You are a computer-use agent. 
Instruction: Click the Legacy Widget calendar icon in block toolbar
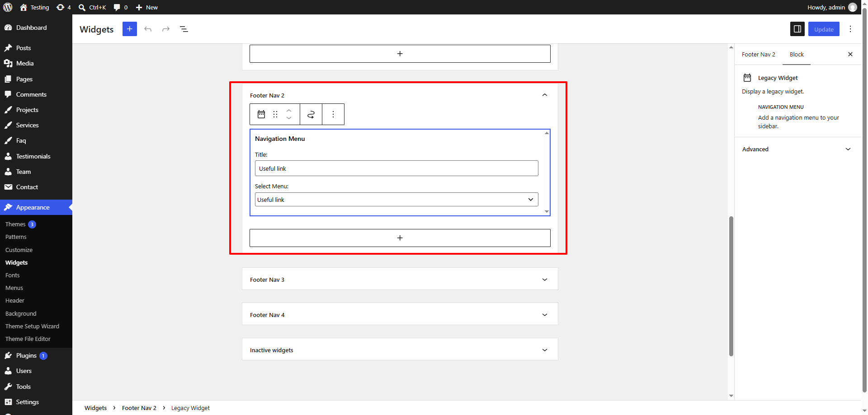pos(261,114)
